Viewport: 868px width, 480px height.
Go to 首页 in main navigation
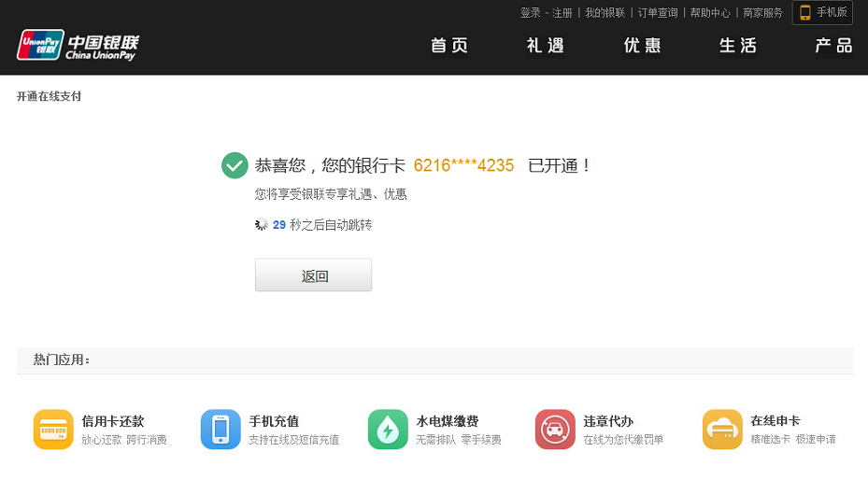click(449, 46)
